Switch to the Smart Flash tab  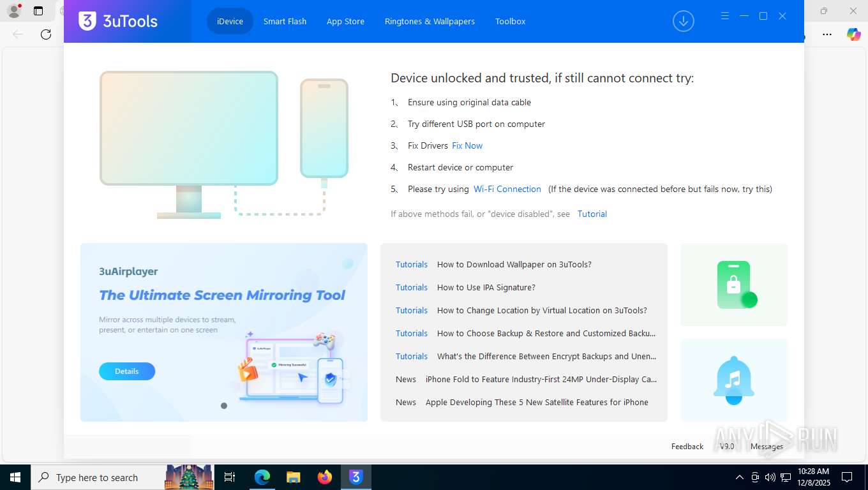(285, 21)
